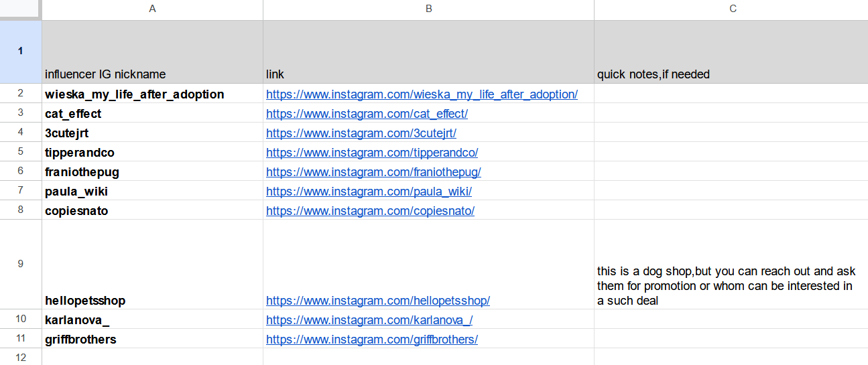Image resolution: width=868 pixels, height=365 pixels.
Task: Open the cat_effect Instagram link
Action: [x=367, y=114]
